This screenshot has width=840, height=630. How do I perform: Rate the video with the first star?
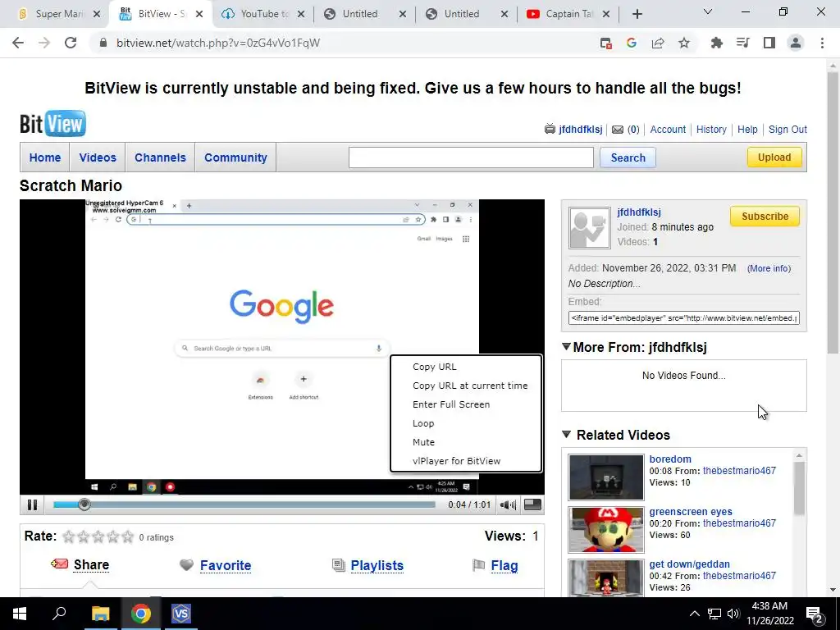[69, 536]
